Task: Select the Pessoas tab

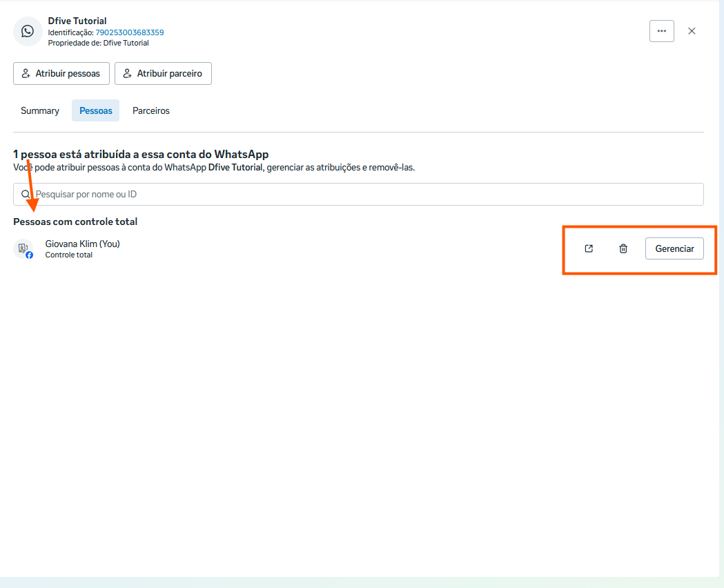Action: point(95,110)
